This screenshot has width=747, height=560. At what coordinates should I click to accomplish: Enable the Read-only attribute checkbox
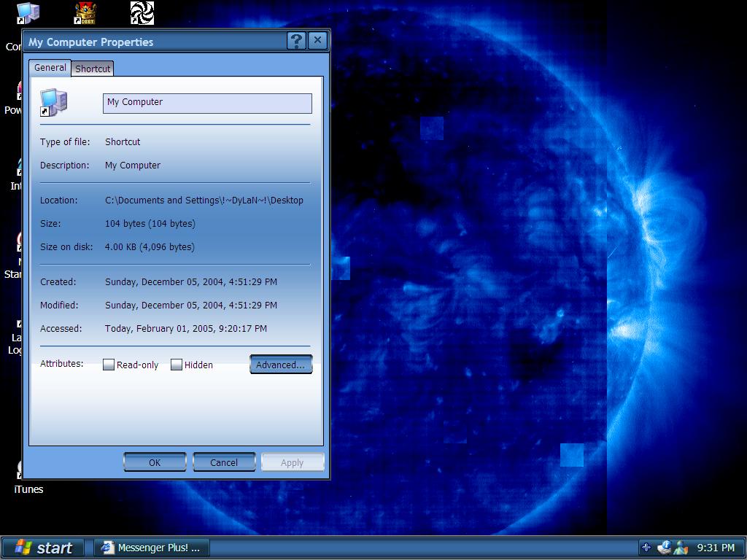(109, 365)
